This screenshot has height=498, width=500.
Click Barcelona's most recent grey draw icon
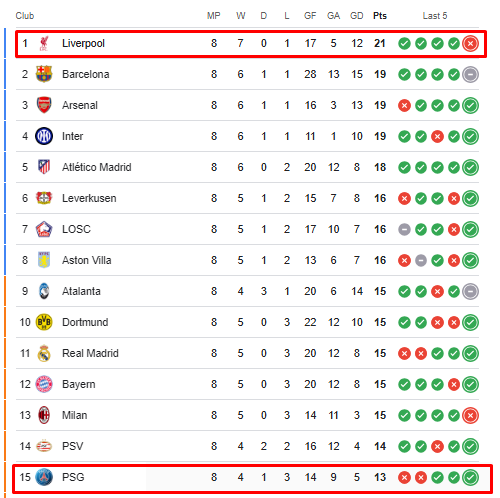[x=470, y=74]
